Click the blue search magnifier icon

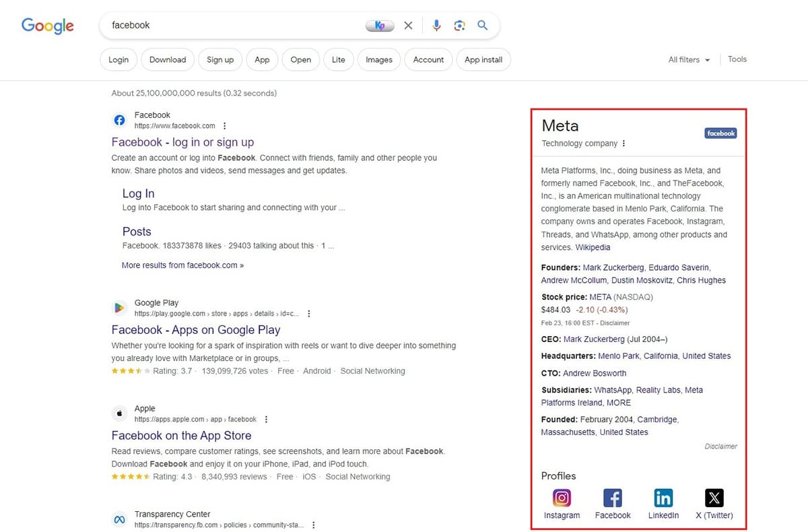point(482,26)
